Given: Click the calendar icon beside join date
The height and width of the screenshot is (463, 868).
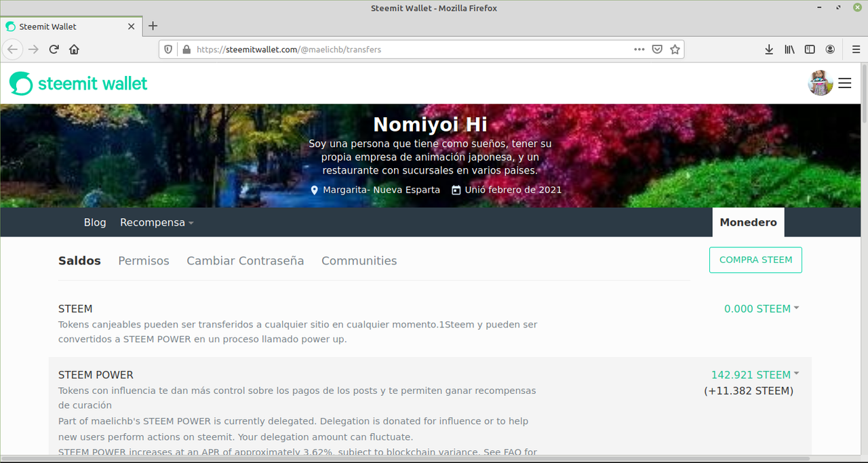Looking at the screenshot, I should 456,190.
